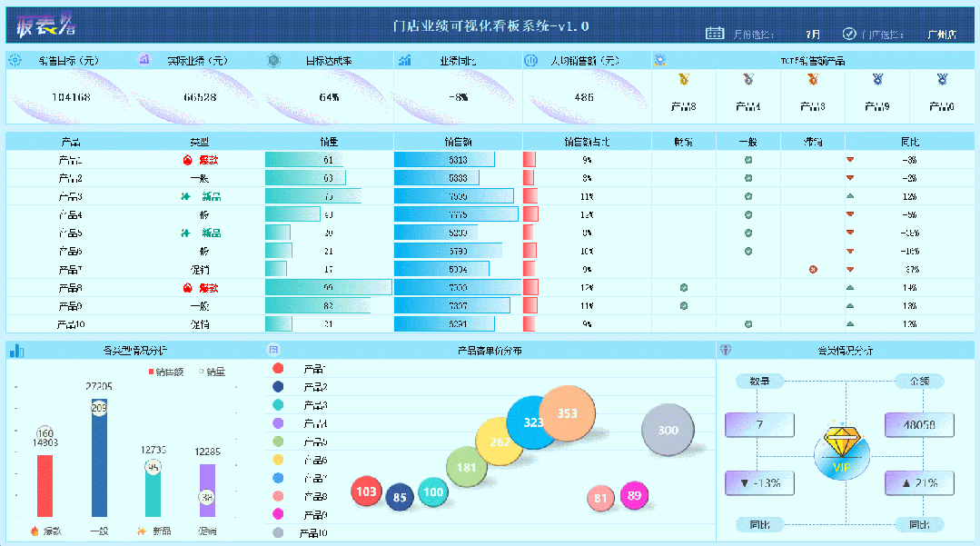Viewport: 980px width, 546px height.
Task: Click the member amount box showing 48058
Action: [919, 424]
